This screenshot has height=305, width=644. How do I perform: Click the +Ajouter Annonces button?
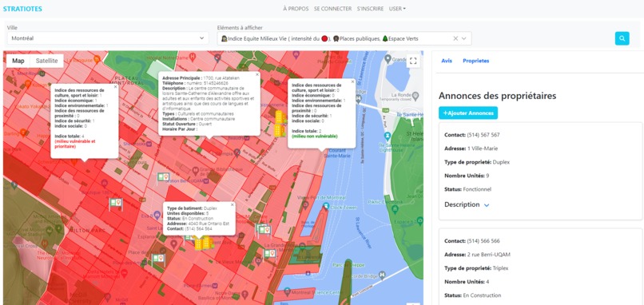(x=468, y=113)
